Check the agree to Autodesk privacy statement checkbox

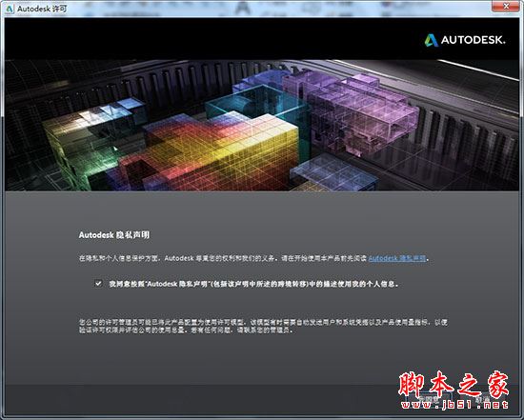(x=98, y=284)
